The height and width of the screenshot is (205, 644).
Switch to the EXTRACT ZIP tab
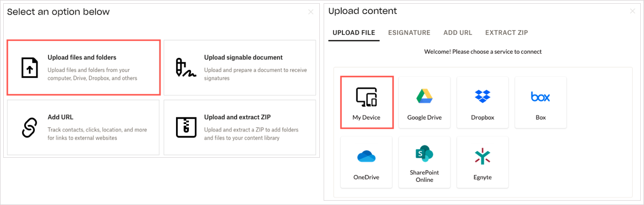[507, 33]
